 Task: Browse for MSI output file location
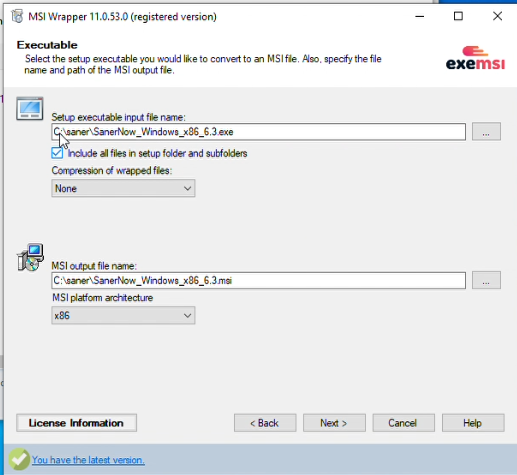tap(486, 280)
